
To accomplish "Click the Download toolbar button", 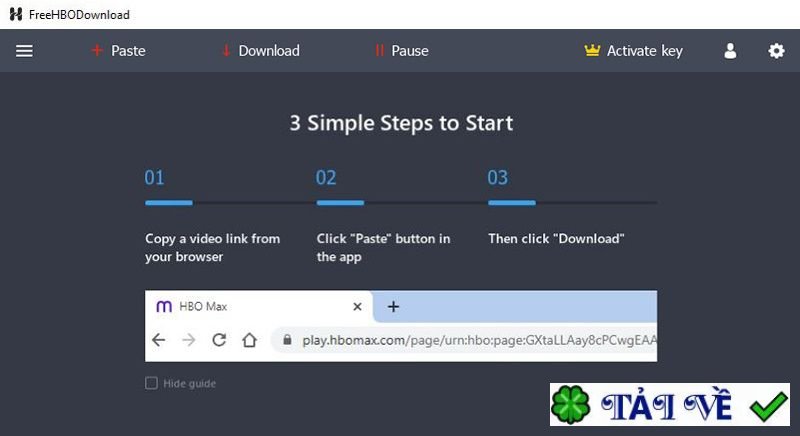I will 261,51.
